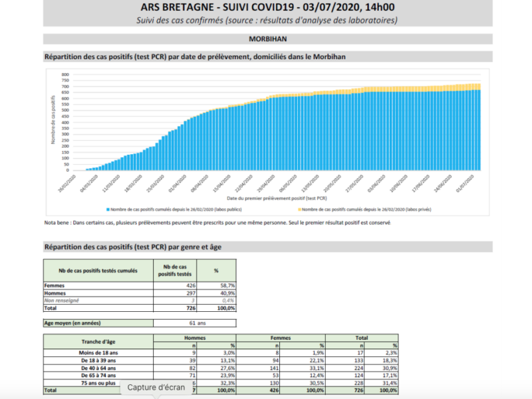Click the 26/02/2020 date on chart axis
The height and width of the screenshot is (399, 532).
67,184
